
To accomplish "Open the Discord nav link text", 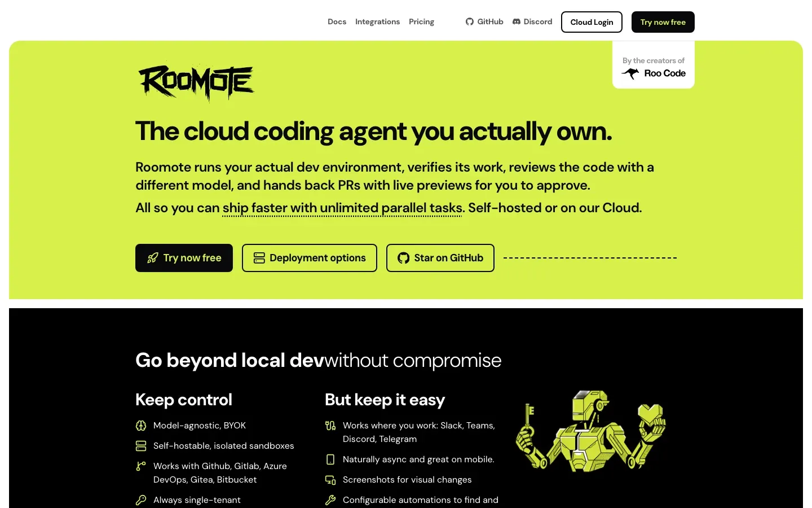I will pos(538,22).
